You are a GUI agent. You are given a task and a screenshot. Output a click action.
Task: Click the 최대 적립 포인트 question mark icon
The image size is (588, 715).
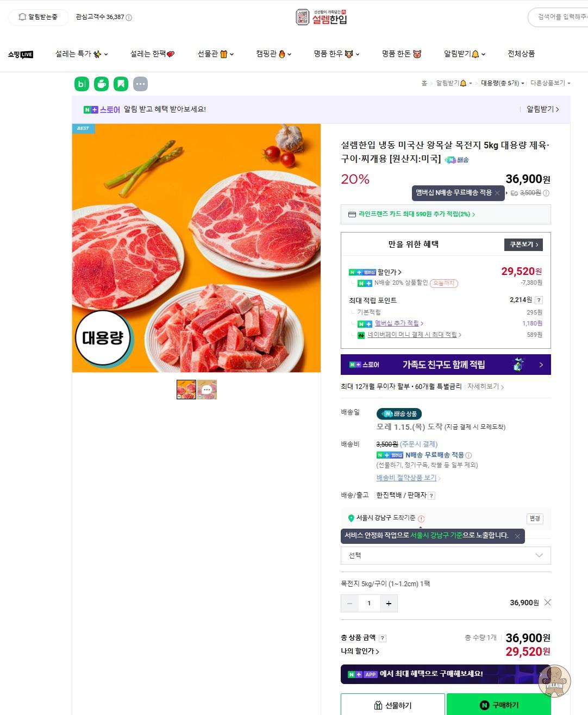point(539,300)
